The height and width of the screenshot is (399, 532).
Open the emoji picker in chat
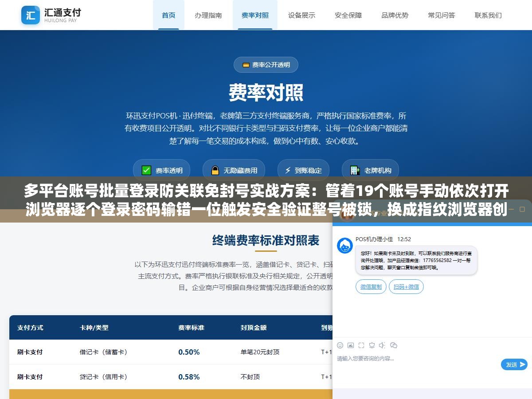coord(340,345)
